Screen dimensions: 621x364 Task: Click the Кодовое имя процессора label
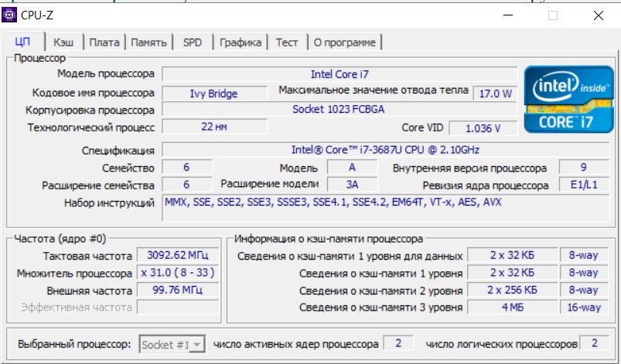pyautogui.click(x=93, y=93)
